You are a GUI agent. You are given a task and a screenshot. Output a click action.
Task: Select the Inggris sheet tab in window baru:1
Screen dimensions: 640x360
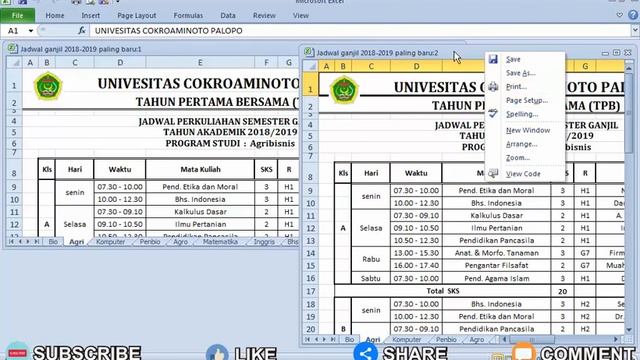(264, 242)
